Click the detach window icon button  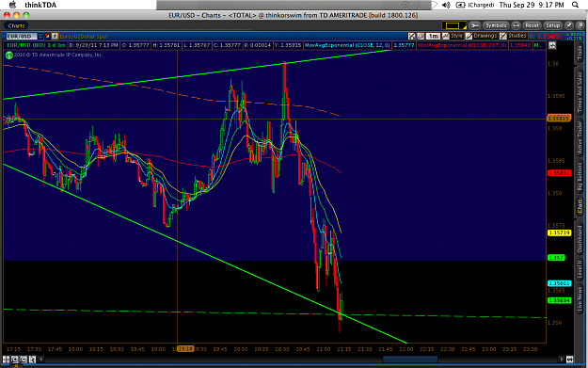click(x=580, y=25)
